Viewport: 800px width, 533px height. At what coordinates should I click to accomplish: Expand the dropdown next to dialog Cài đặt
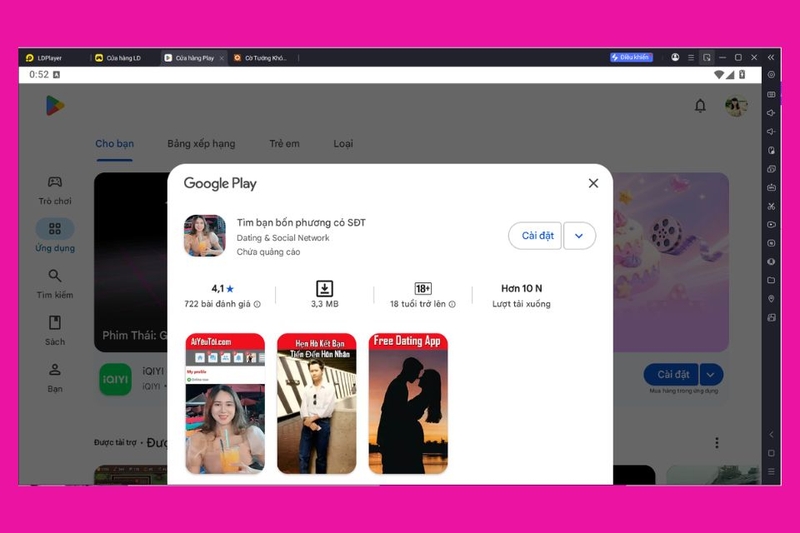(579, 236)
